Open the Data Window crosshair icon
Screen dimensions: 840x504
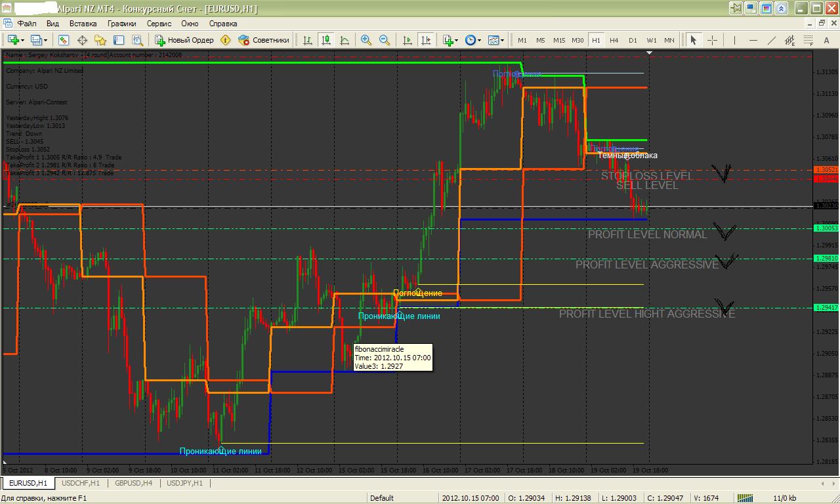82,40
